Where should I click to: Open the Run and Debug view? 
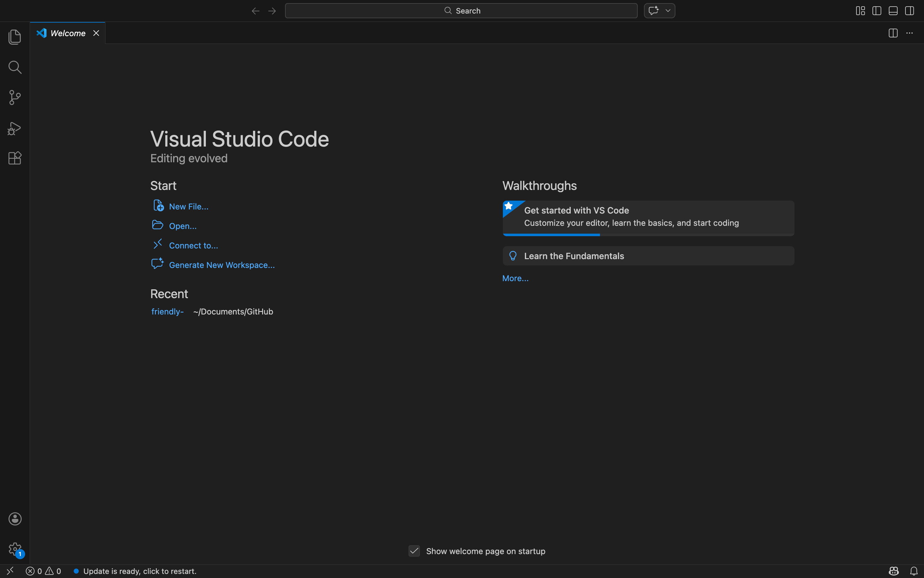pyautogui.click(x=14, y=128)
